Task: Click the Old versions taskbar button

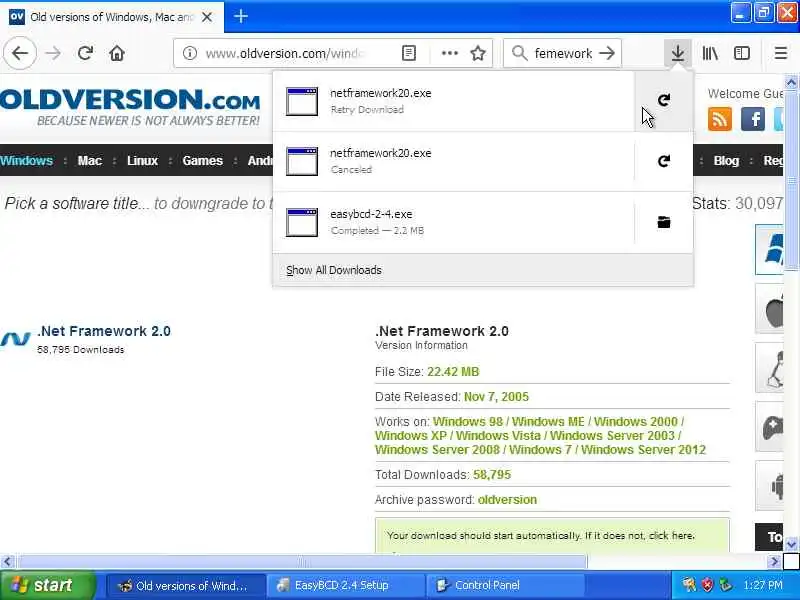Action: [186, 585]
